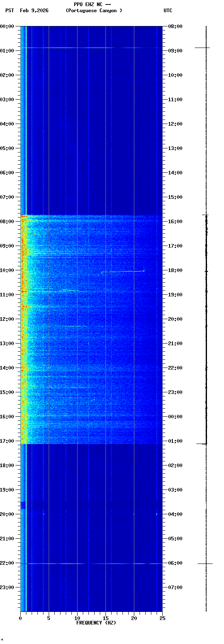Click the seismogram spike near 09:00 UTC
Viewport: 224px width, 644px height.
pos(202,48)
